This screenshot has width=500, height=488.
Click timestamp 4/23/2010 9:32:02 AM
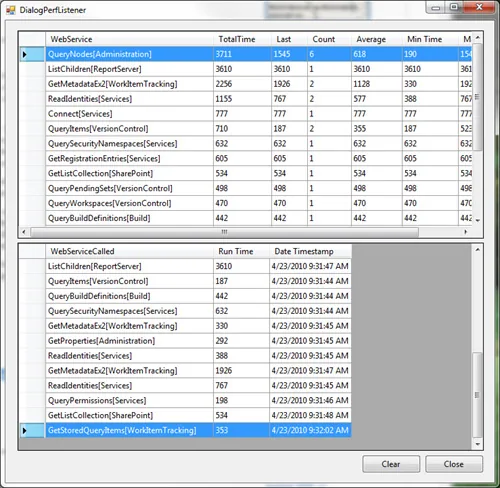click(x=310, y=430)
